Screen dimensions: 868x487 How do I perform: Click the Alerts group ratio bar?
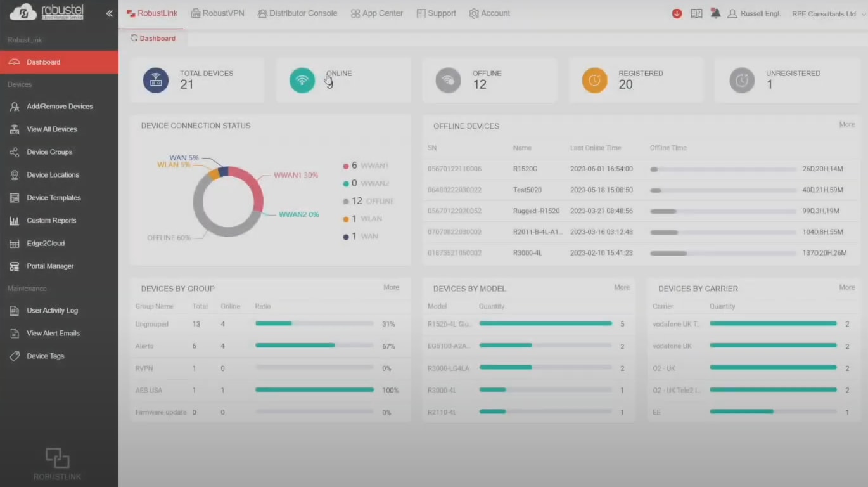(314, 346)
